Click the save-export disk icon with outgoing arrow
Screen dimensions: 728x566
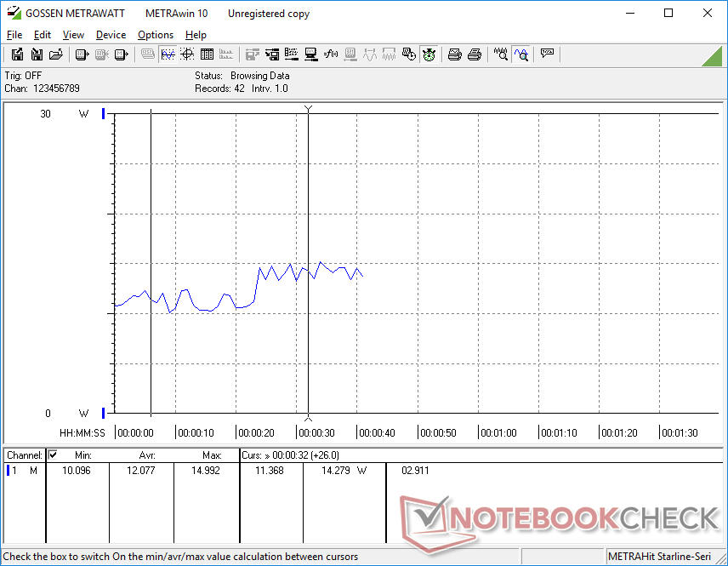click(x=17, y=54)
